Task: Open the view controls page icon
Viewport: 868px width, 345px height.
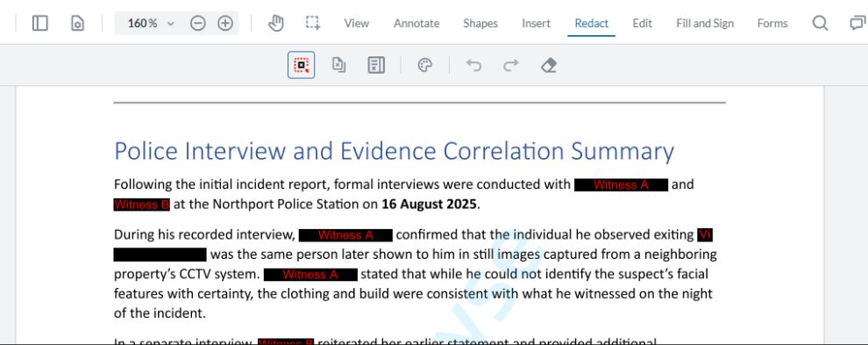Action: point(77,24)
